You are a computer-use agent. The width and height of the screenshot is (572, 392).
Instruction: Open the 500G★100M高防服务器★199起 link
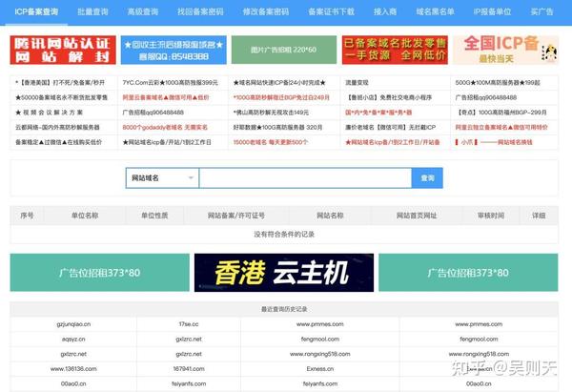tap(498, 83)
